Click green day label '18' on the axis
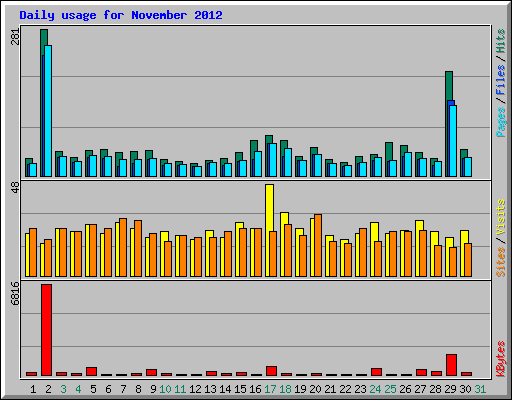 (x=285, y=389)
